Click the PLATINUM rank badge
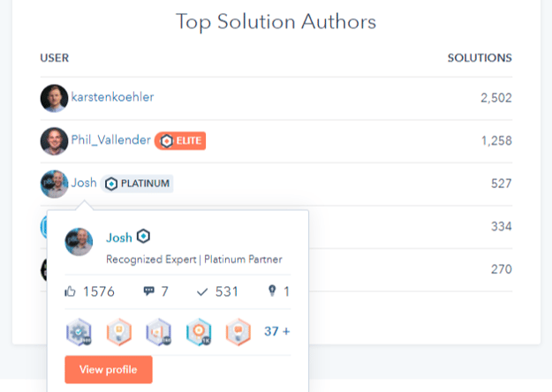 (136, 184)
